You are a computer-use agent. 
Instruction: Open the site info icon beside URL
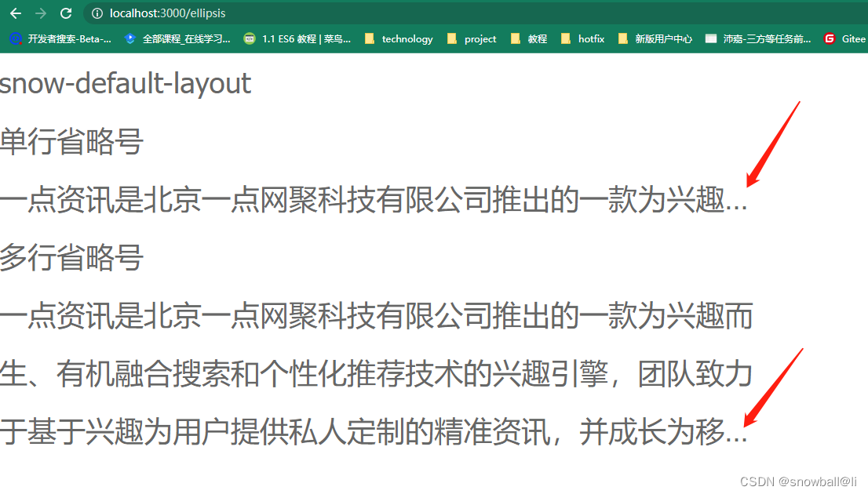click(97, 13)
